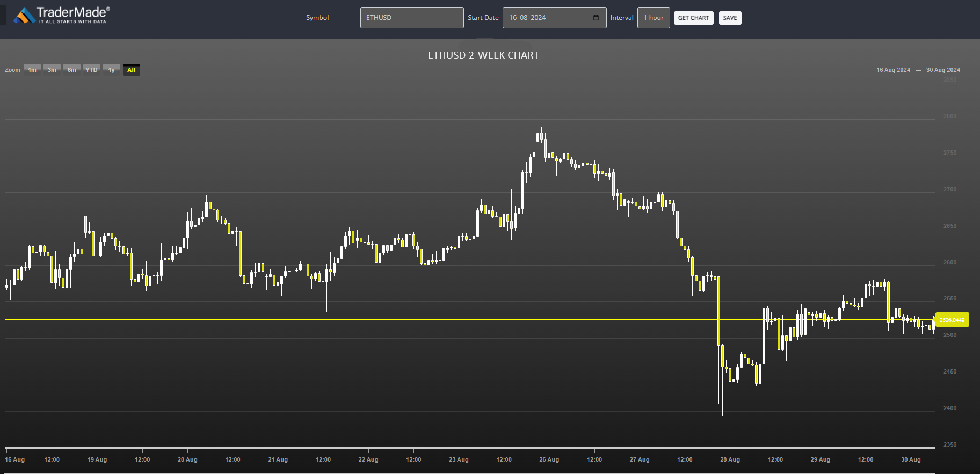Click the 19 Aug x-axis label

click(x=97, y=459)
